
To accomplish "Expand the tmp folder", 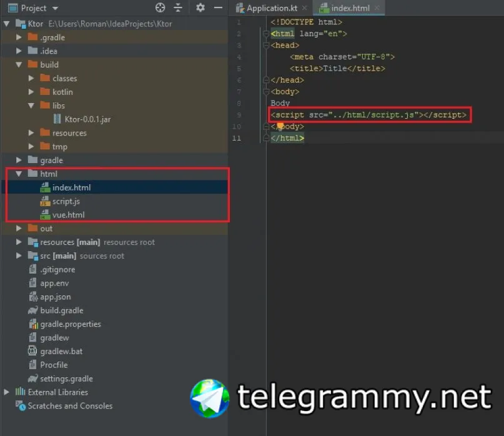I will [31, 147].
